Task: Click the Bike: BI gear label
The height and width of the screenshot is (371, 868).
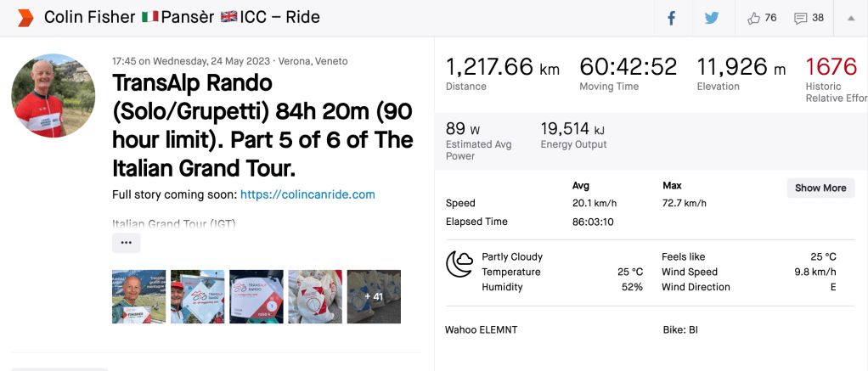Action: tap(679, 329)
